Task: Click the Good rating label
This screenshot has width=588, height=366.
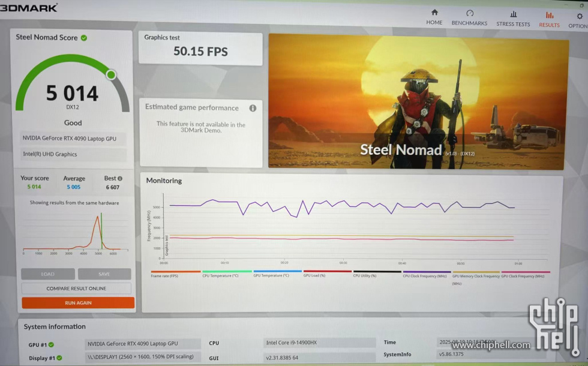Action: tap(73, 123)
